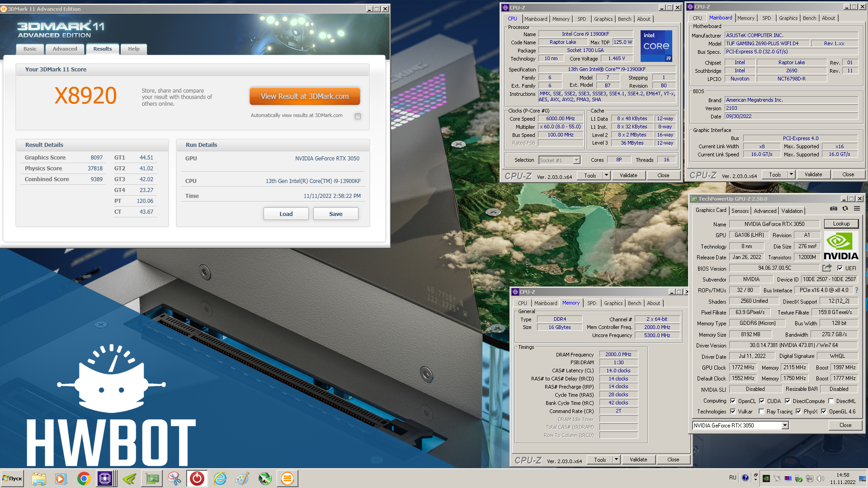Switch to the Advanced tab in 3DMark 11
This screenshot has height=488, width=868.
(x=65, y=49)
